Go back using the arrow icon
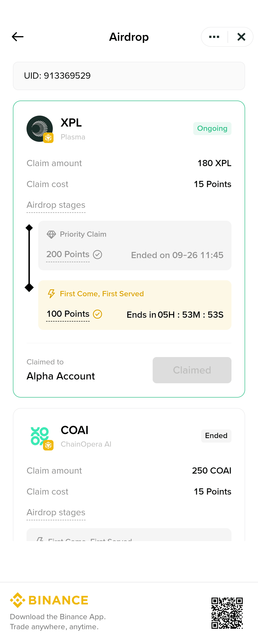 (17, 37)
